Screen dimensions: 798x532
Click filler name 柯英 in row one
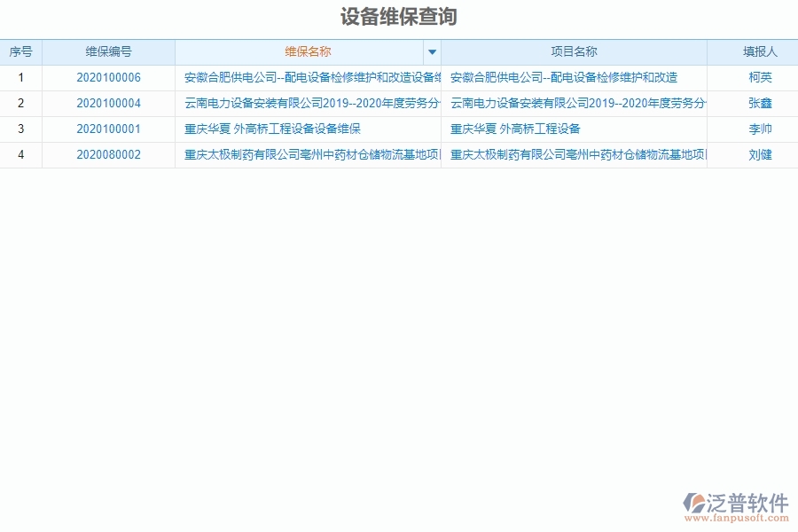762,77
